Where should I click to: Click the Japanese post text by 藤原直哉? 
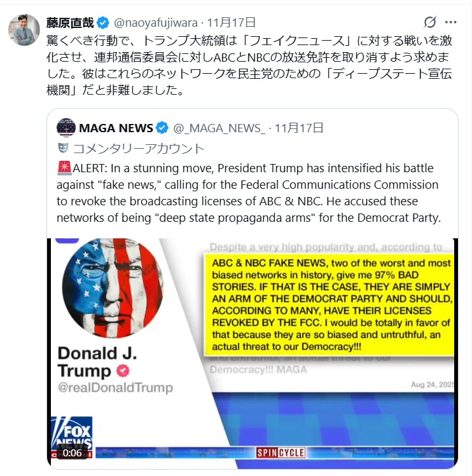(249, 65)
